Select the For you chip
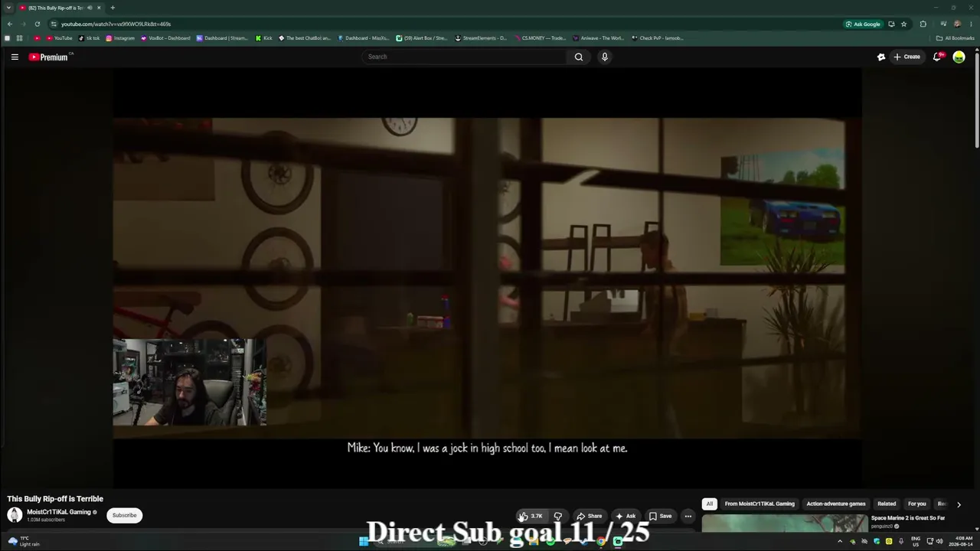980x551 pixels. 916,504
